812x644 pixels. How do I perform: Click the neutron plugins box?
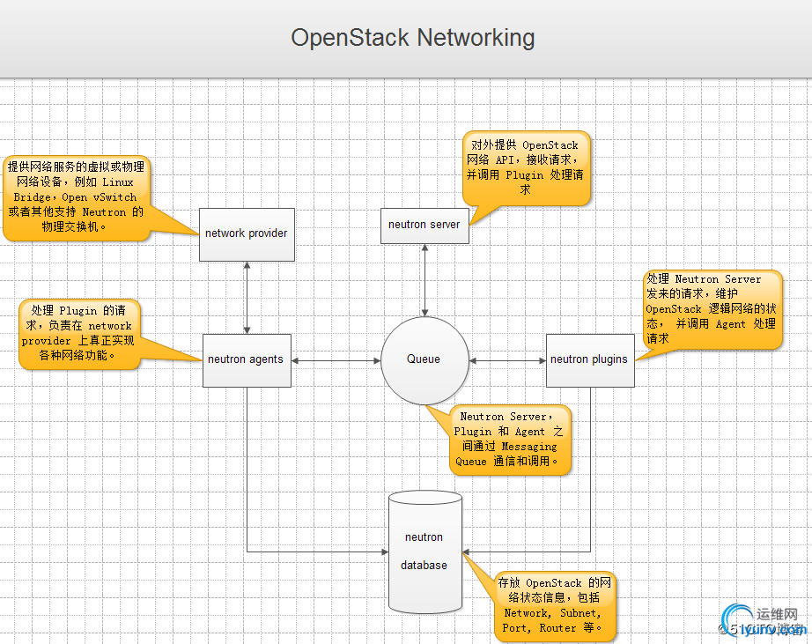point(590,360)
